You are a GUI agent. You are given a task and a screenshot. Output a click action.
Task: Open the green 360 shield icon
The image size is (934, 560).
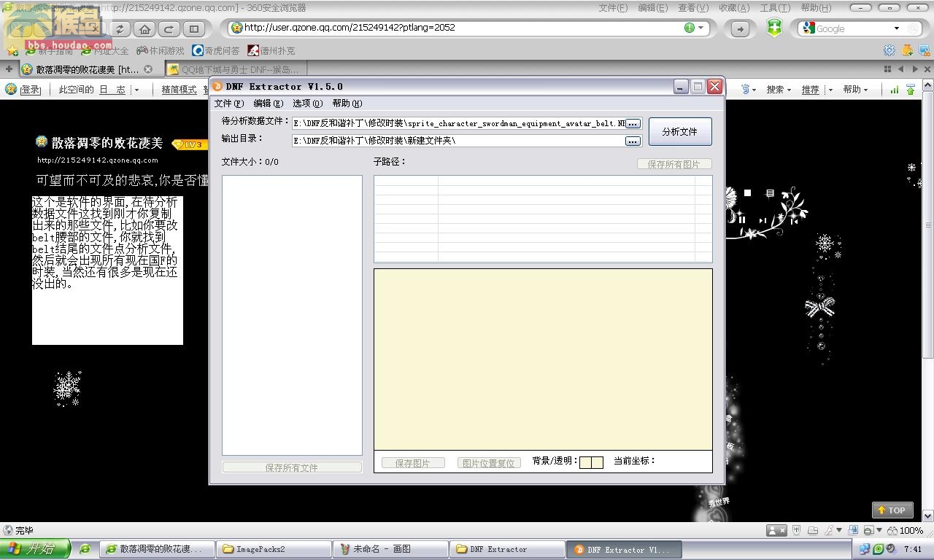click(x=774, y=28)
